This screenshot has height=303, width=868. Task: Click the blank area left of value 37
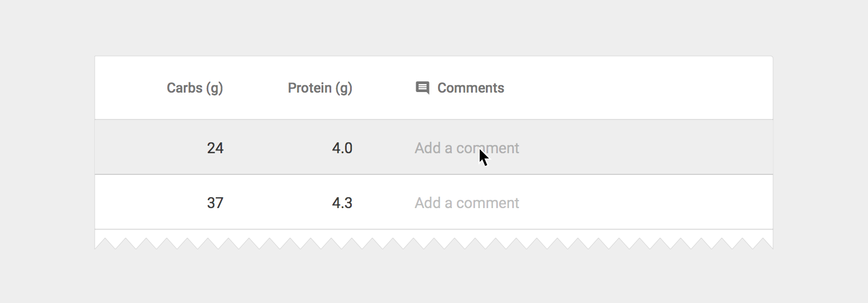148,203
